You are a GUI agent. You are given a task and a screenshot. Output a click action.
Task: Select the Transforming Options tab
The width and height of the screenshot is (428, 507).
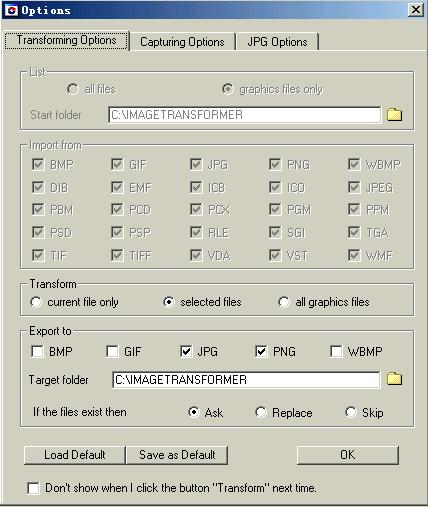point(66,40)
